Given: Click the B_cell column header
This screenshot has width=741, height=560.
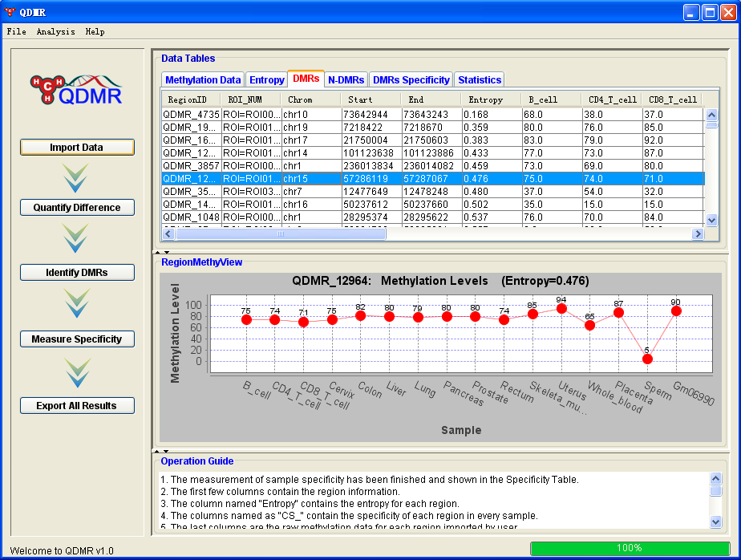Looking at the screenshot, I should tap(551, 99).
